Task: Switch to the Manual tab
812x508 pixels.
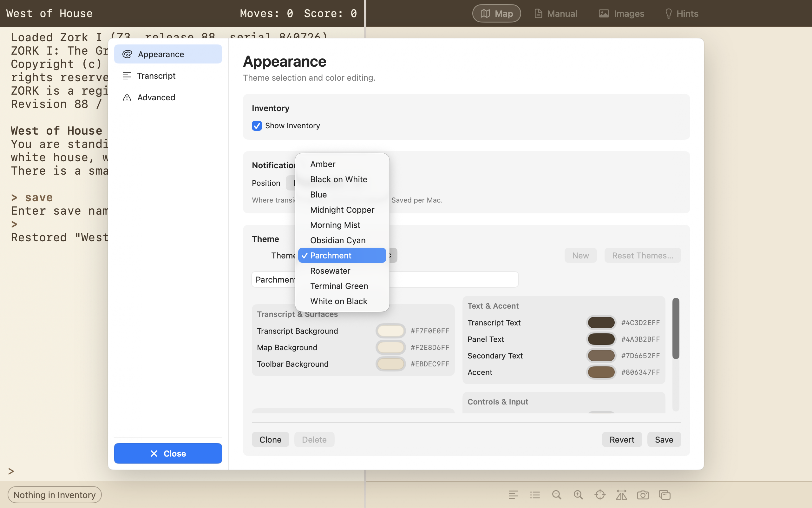Action: [x=556, y=13]
